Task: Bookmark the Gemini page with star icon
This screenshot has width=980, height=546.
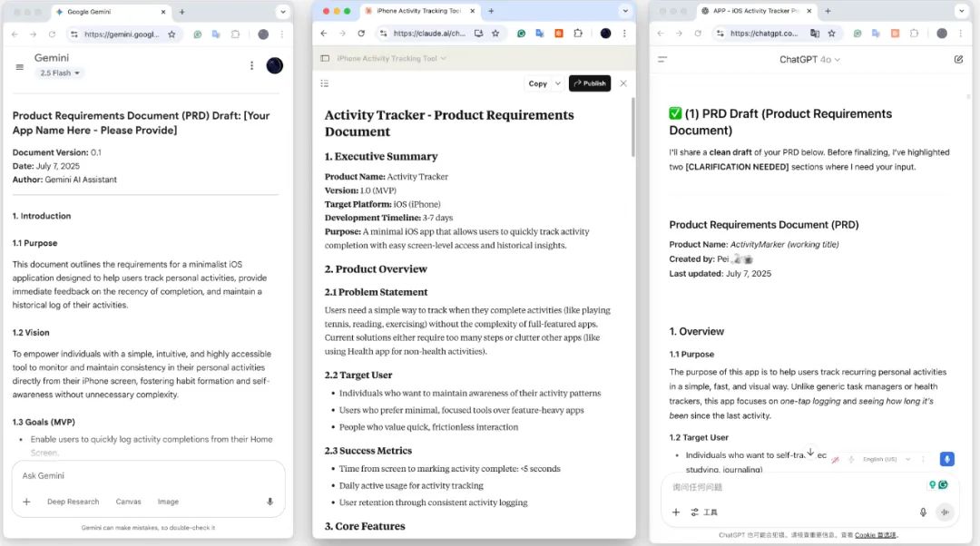Action: [x=171, y=34]
